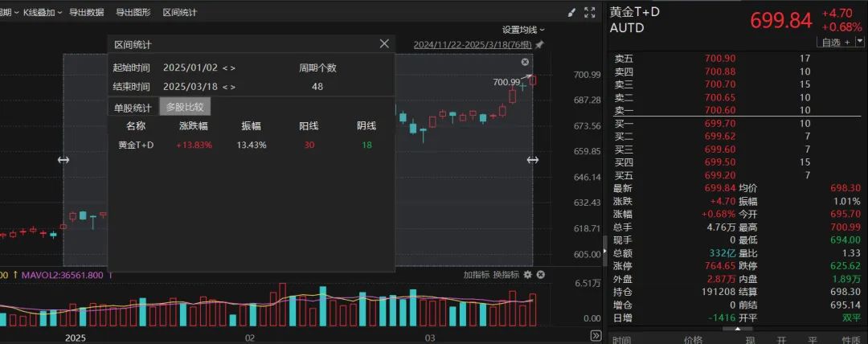Grab the left range resize handle
This screenshot has width=868, height=344.
[x=63, y=160]
